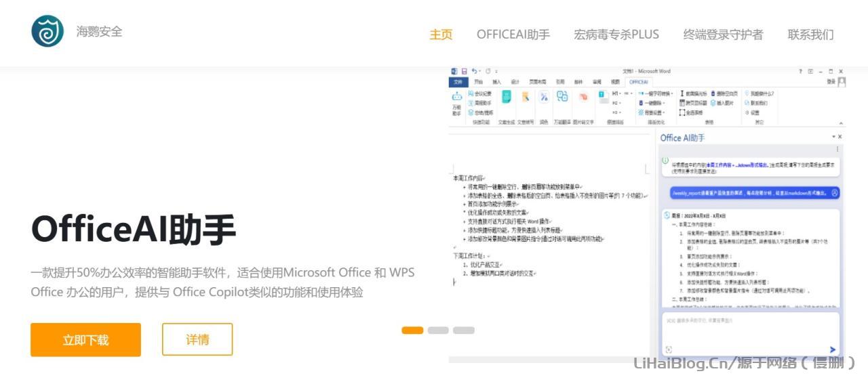Collapse the Word ribbon with the caret
Image resolution: width=868 pixels, height=382 pixels.
842,123
